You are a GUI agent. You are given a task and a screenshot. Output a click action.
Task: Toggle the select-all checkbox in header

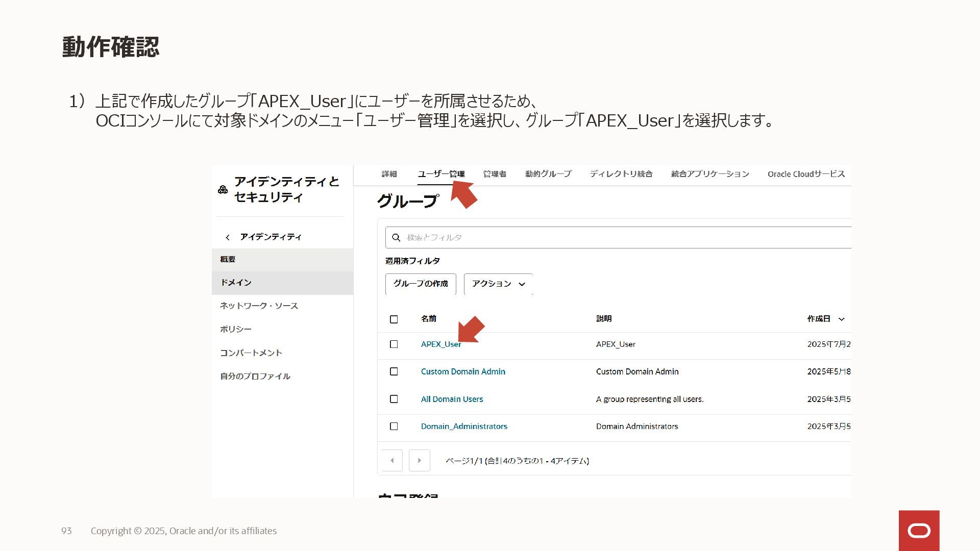pos(394,319)
